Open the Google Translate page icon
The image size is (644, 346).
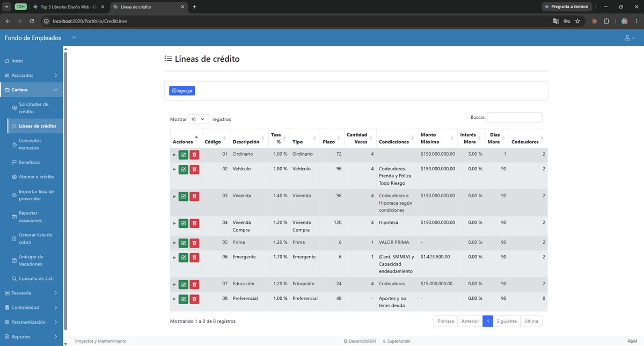(x=556, y=21)
